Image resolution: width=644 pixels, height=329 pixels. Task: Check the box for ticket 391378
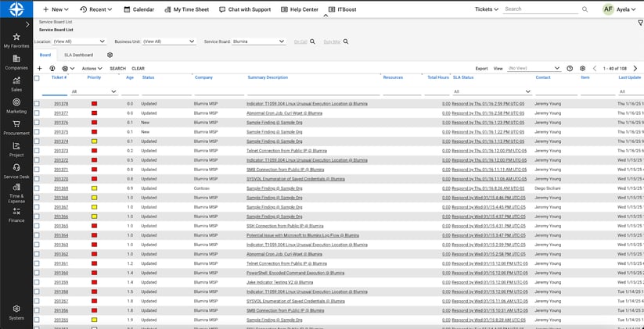37,103
